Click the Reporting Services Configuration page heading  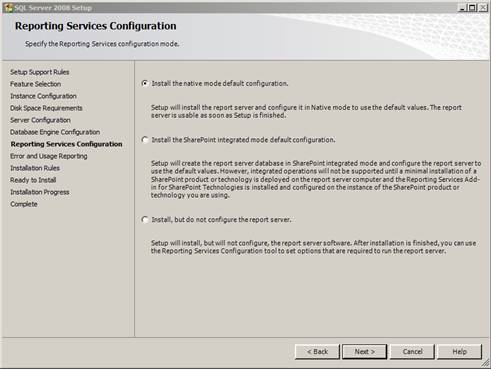(x=96, y=26)
